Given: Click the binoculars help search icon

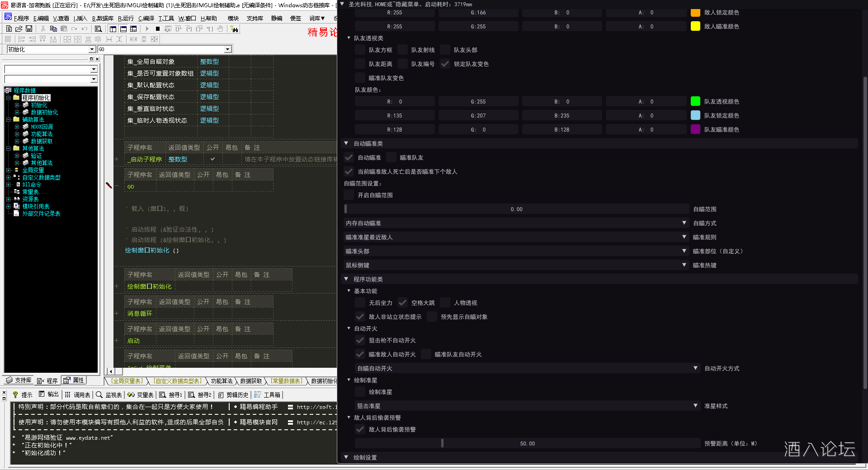Looking at the screenshot, I should (234, 29).
